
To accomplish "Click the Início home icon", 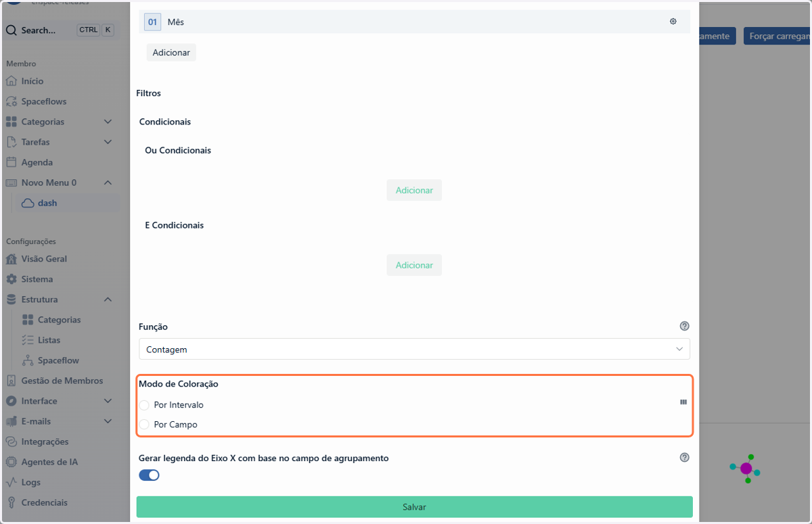I will click(x=11, y=81).
